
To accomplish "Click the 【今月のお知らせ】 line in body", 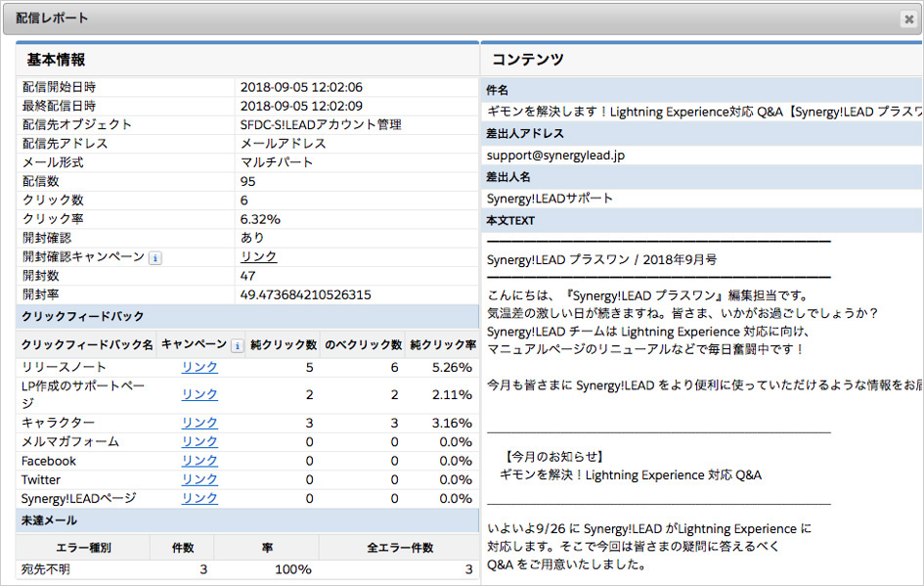I will pyautogui.click(x=553, y=456).
